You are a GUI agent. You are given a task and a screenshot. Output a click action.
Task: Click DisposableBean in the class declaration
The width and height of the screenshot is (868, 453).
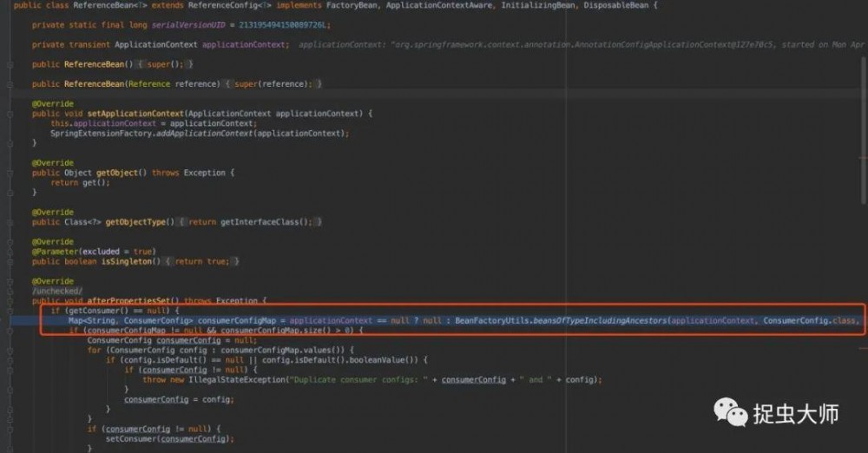pyautogui.click(x=616, y=5)
